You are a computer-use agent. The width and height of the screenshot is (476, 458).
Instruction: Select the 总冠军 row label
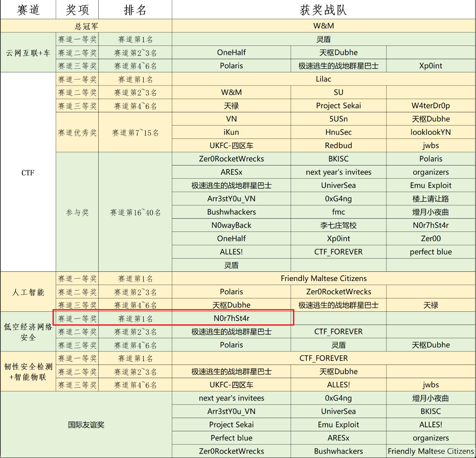tap(86, 26)
